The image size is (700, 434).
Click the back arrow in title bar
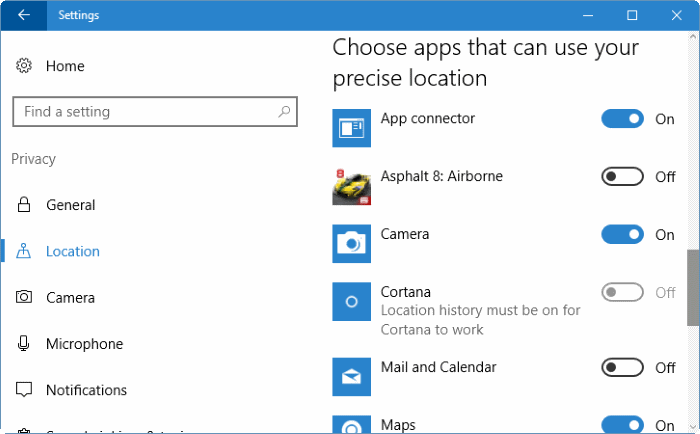(24, 15)
